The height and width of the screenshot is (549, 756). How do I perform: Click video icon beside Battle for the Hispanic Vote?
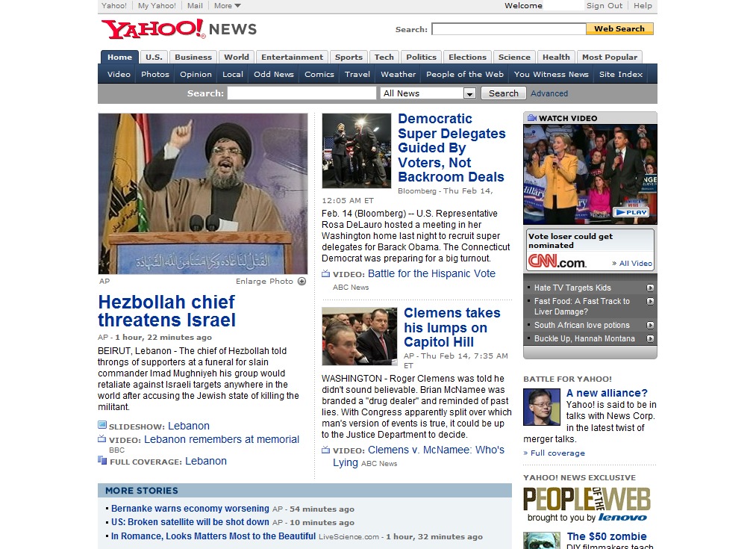tap(326, 274)
